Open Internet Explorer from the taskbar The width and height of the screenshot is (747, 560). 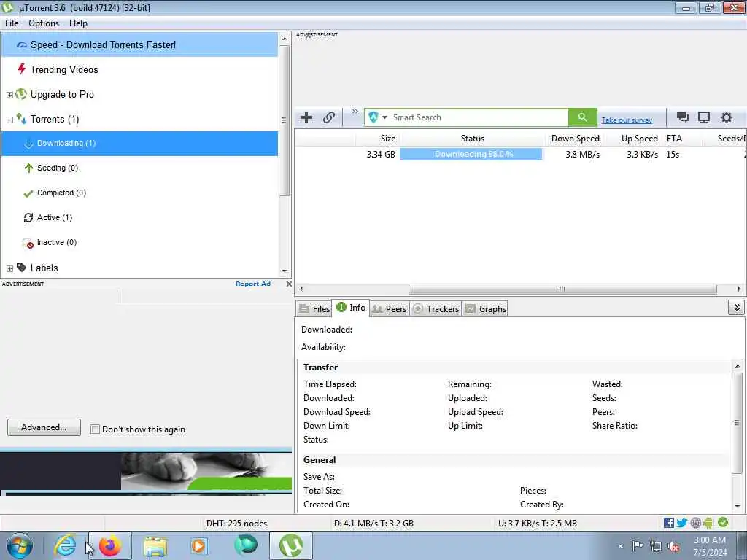65,545
